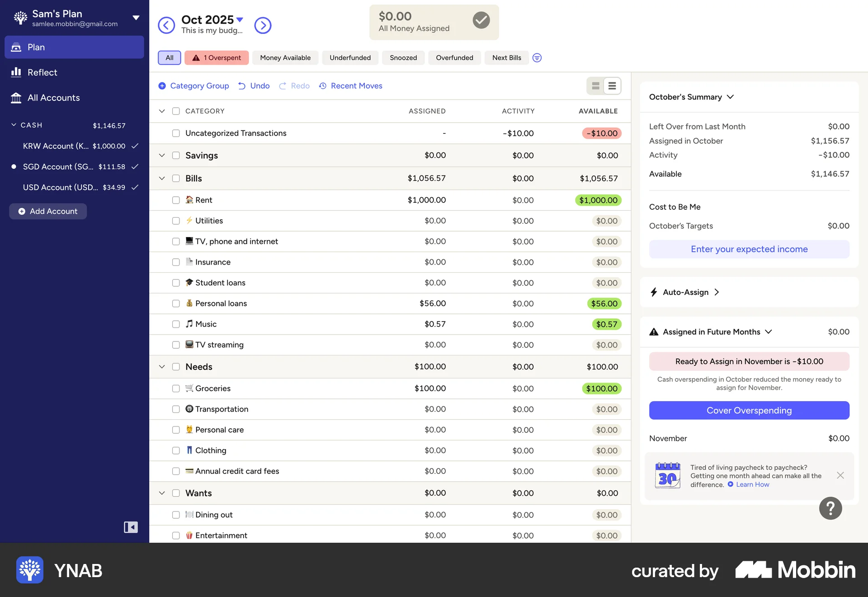
Task: Collapse the Bills category group
Action: [x=162, y=178]
